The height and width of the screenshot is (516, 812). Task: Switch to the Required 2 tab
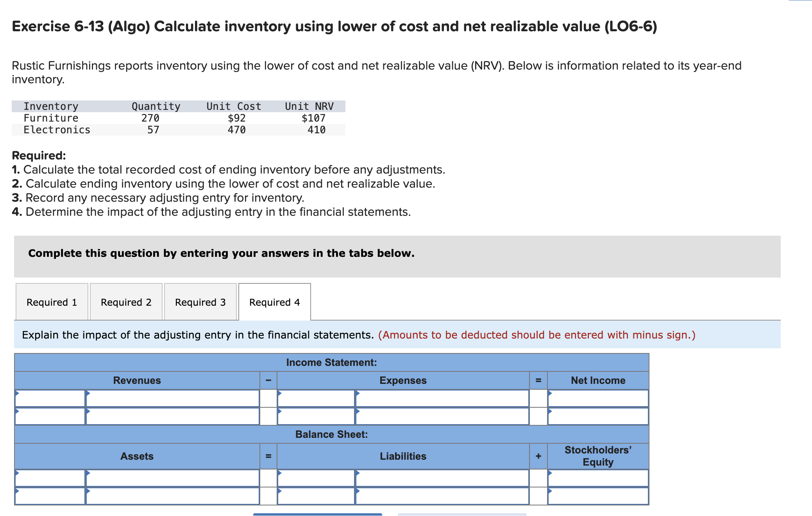[x=126, y=302]
